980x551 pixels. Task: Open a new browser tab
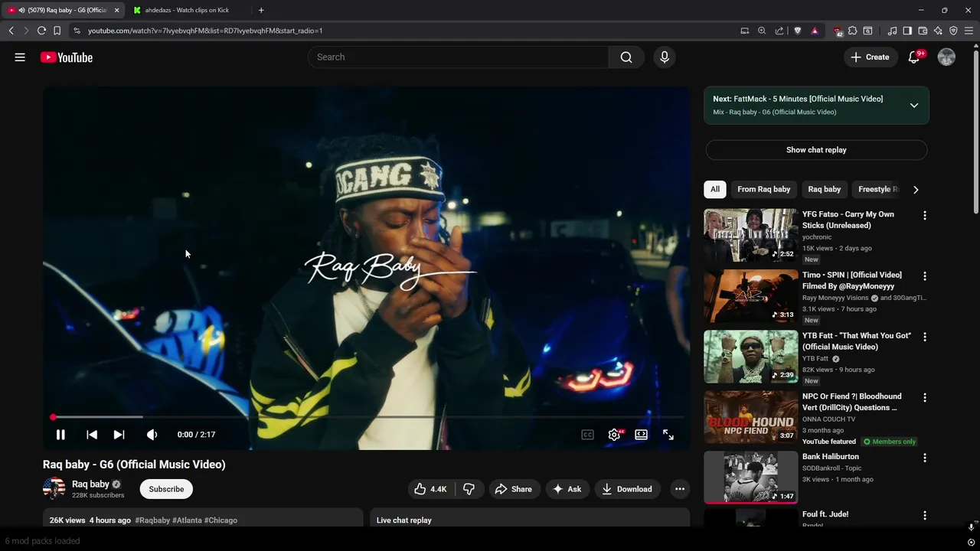261,10
